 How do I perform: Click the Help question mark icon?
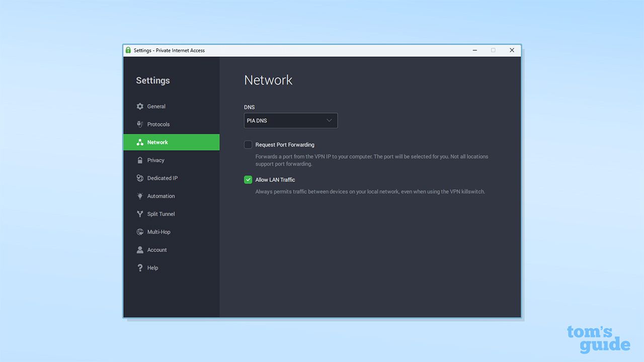(140, 268)
